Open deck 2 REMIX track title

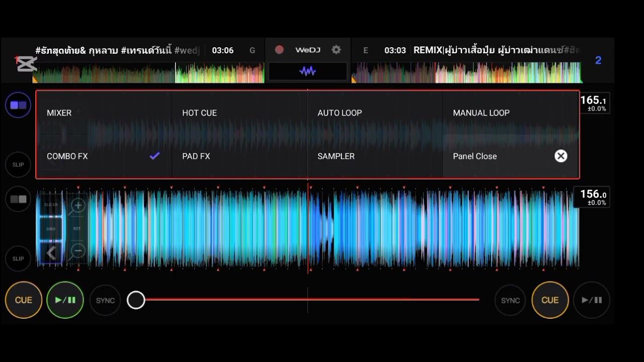click(x=497, y=50)
